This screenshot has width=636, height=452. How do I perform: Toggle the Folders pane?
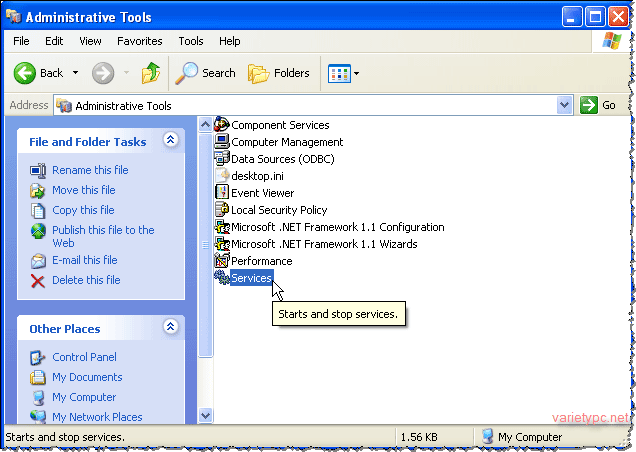click(279, 73)
